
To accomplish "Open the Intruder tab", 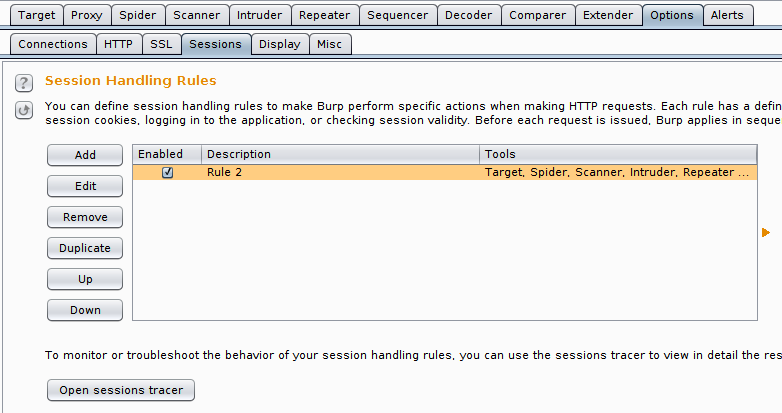I will [x=259, y=15].
